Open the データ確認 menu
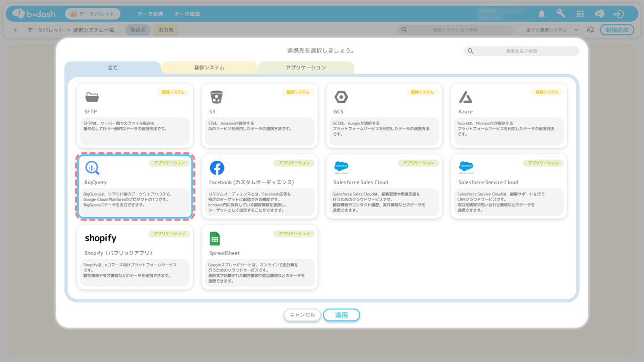The width and height of the screenshot is (644, 362). click(x=187, y=14)
